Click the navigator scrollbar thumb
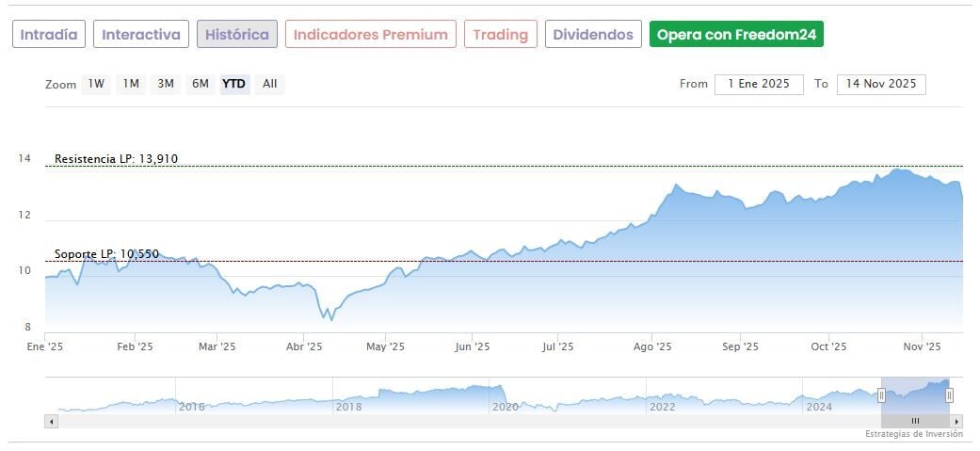This screenshot has height=451, width=980. 914,421
